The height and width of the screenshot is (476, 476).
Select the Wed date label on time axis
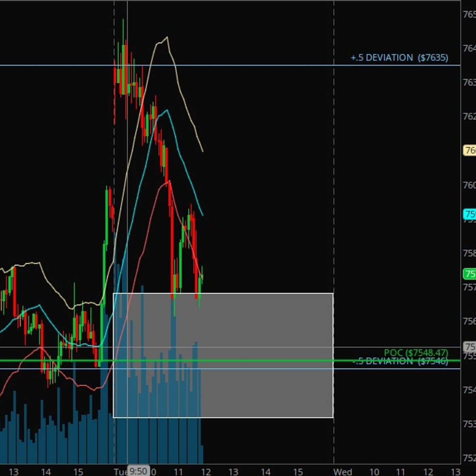tap(342, 472)
